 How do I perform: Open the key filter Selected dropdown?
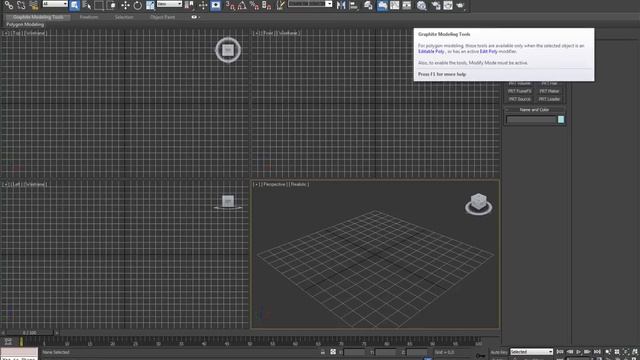coord(531,352)
